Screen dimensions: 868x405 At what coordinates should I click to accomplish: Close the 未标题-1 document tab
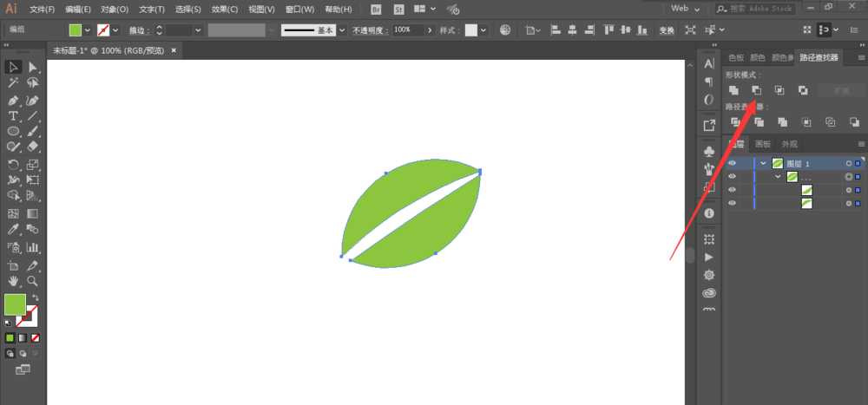click(x=174, y=50)
